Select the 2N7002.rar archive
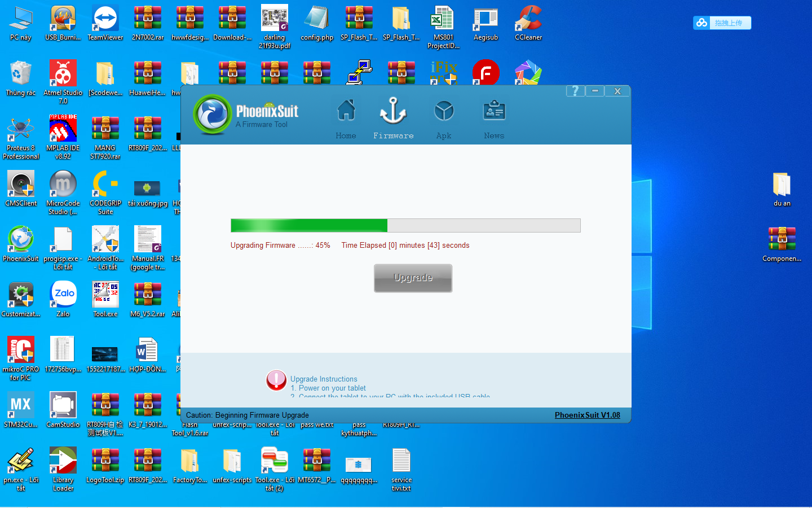The height and width of the screenshot is (508, 812). [148, 24]
